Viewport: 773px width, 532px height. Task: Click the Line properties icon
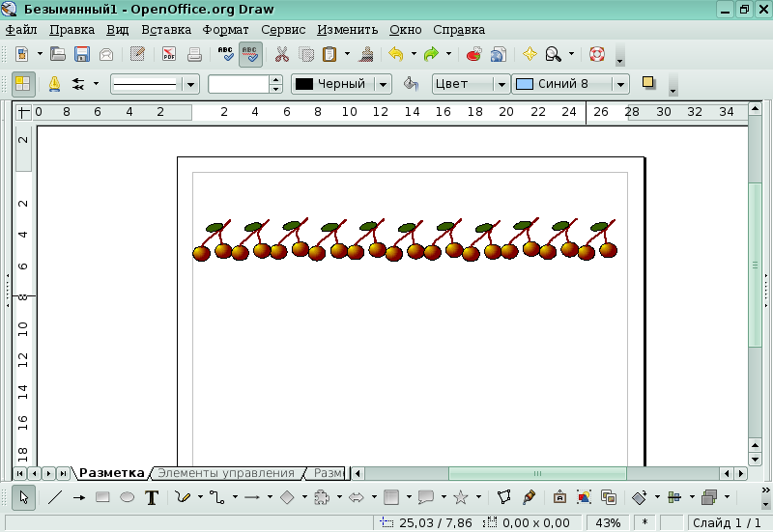(55, 84)
